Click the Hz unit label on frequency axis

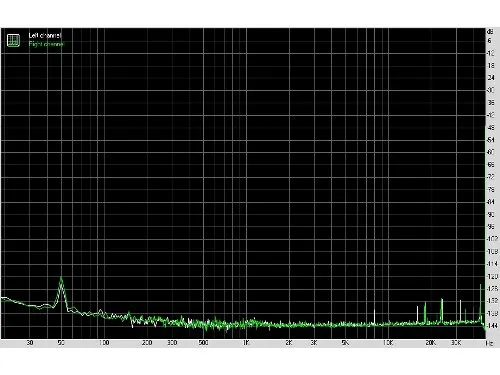pyautogui.click(x=490, y=343)
